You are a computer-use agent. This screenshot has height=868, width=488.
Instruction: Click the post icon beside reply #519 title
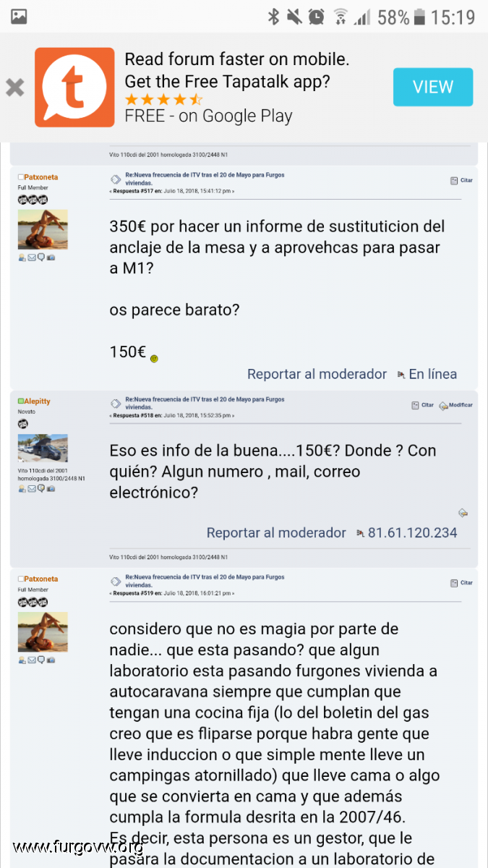[x=116, y=582]
